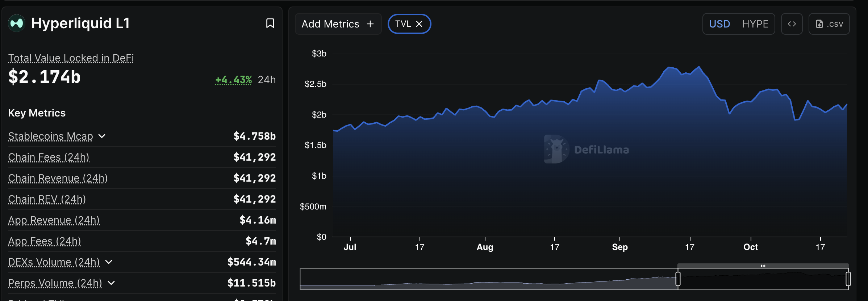Click the Chain Fees (24h) label
Image resolution: width=868 pixels, height=301 pixels.
pyautogui.click(x=49, y=157)
